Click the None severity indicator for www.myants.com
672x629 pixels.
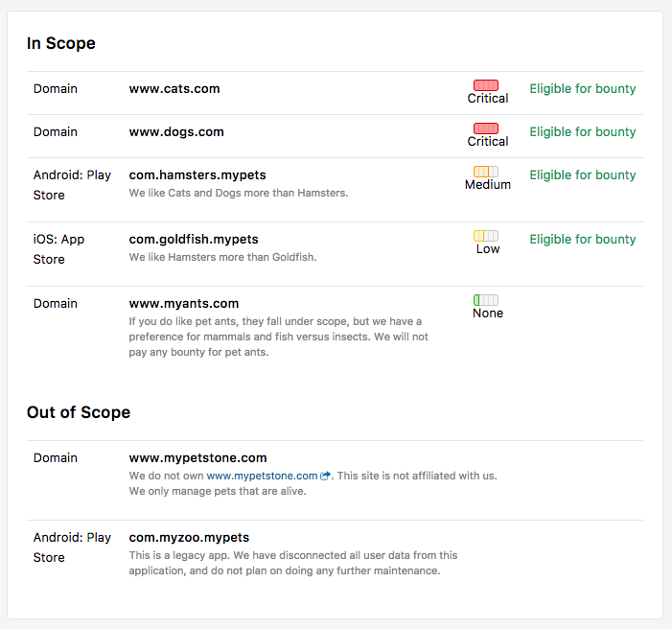pos(486,300)
